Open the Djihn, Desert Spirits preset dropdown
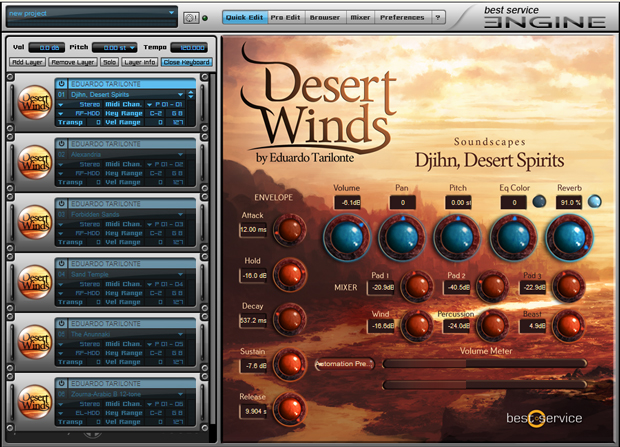The height and width of the screenshot is (447, 620). coord(180,95)
